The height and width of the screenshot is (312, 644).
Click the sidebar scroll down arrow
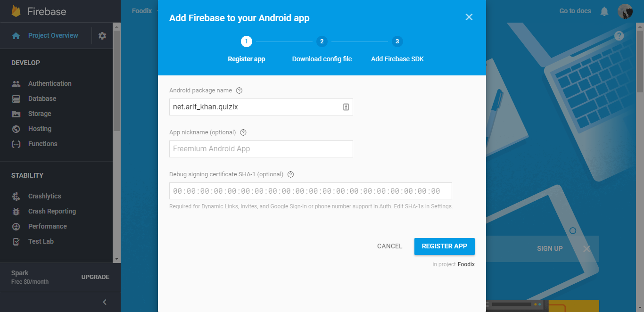tap(117, 259)
